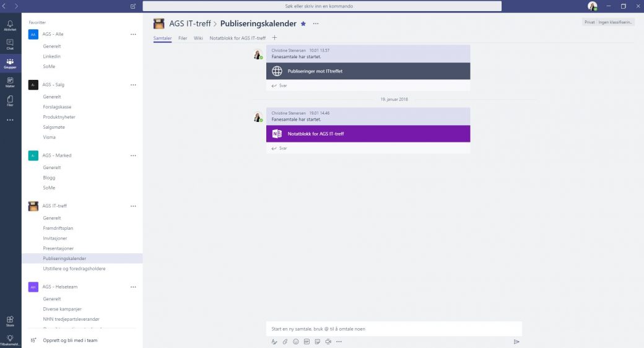
Task: Open more options for AGS - Helseteam
Action: pos(133,287)
